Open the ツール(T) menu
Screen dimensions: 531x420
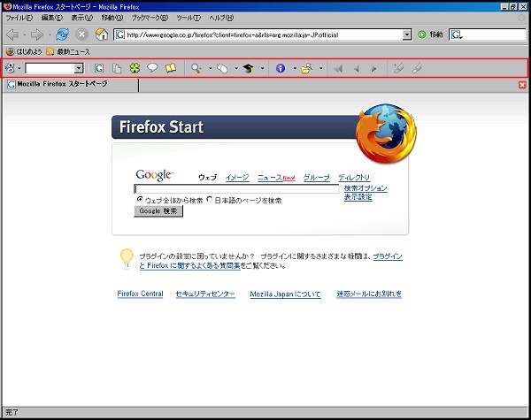[188, 18]
